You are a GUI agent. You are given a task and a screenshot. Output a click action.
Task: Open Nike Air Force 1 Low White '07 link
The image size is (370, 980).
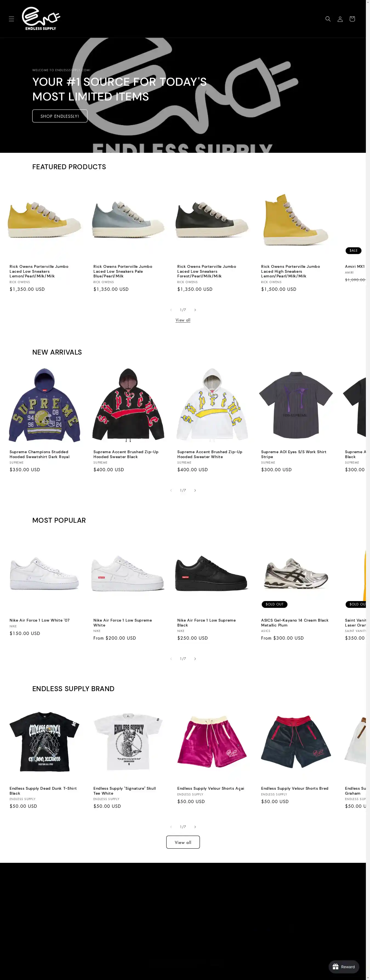click(39, 620)
